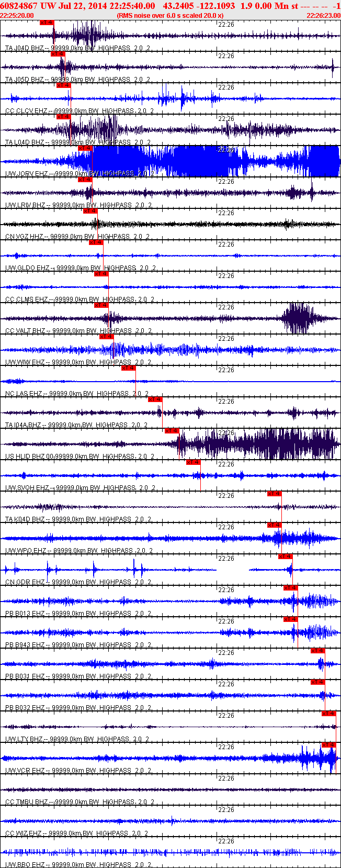Viewport: 341px width, 868px height.
Task: Click the 'PB B032 EHZ' station label
Action: tap(25, 708)
